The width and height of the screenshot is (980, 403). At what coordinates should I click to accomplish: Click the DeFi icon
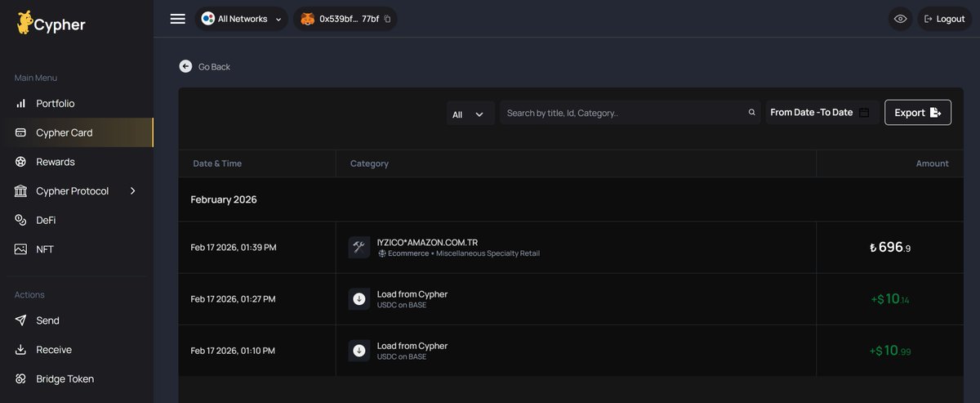click(20, 220)
